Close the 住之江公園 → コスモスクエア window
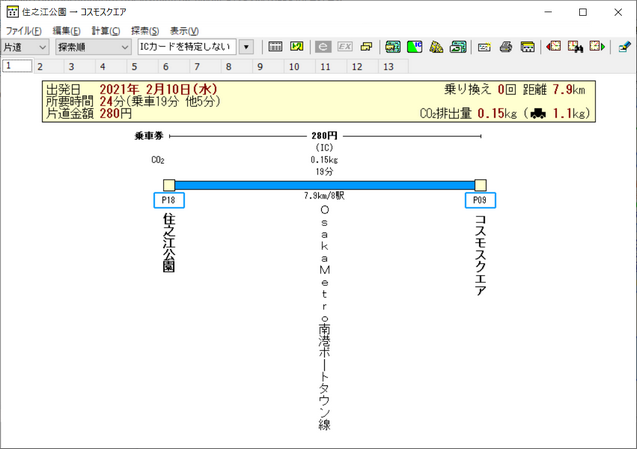 click(618, 12)
